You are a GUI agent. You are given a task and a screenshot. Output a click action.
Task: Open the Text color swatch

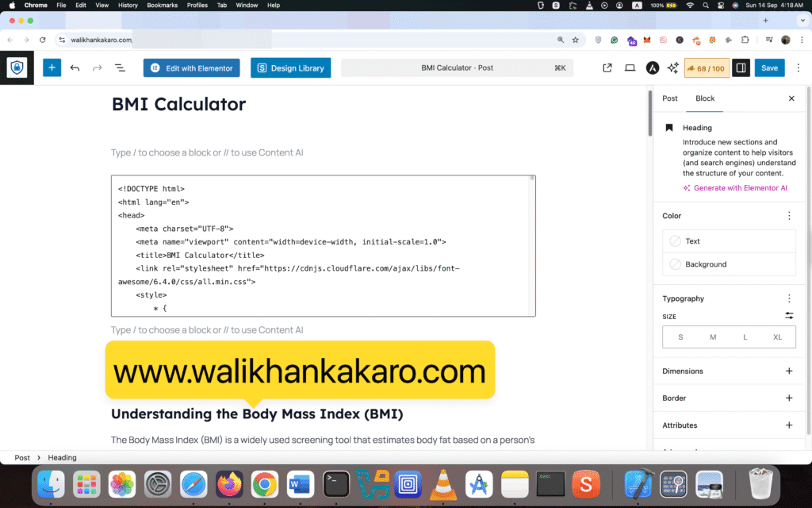coord(729,241)
